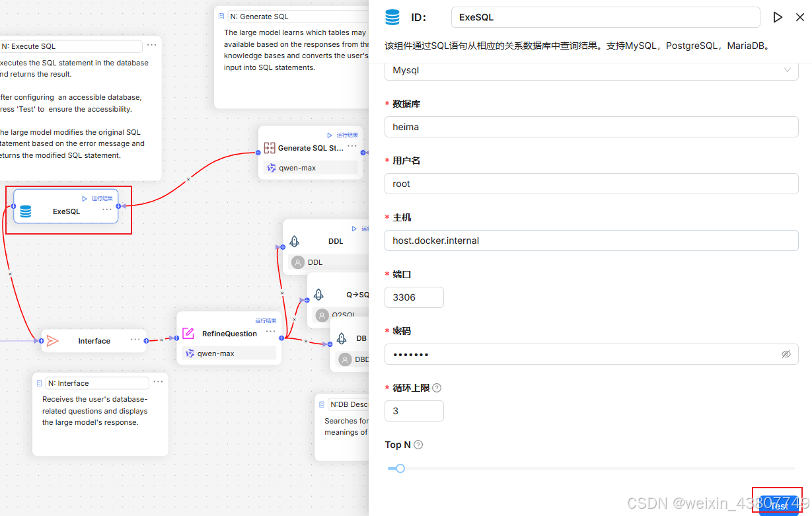Toggle password visibility eye icon
The width and height of the screenshot is (812, 516).
(786, 354)
